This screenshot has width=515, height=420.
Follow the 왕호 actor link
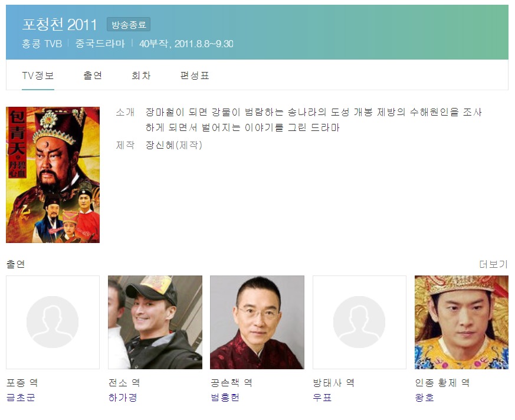(x=424, y=398)
